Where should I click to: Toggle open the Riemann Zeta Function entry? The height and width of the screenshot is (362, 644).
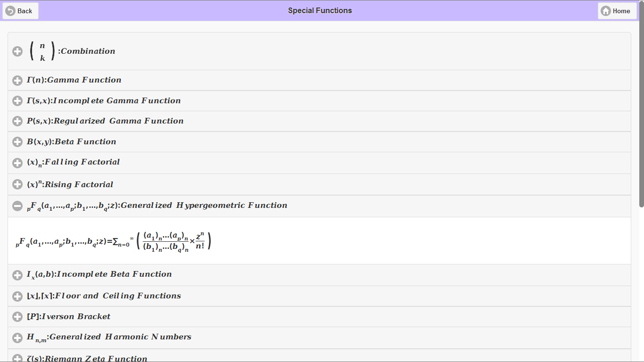[x=17, y=357]
